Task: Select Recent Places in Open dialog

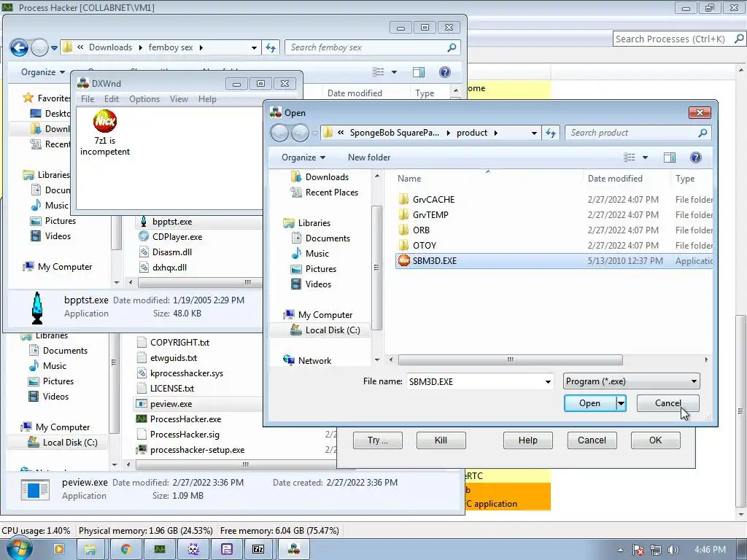Action: coord(325,192)
